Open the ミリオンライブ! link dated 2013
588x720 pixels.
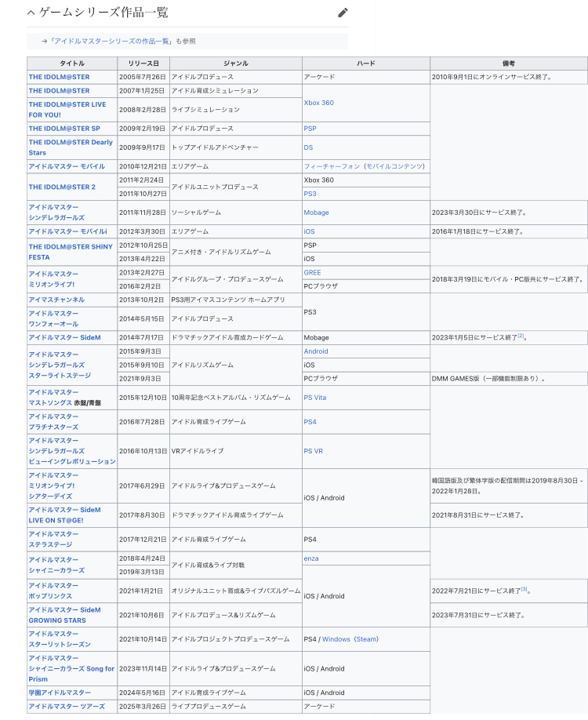pyautogui.click(x=54, y=279)
